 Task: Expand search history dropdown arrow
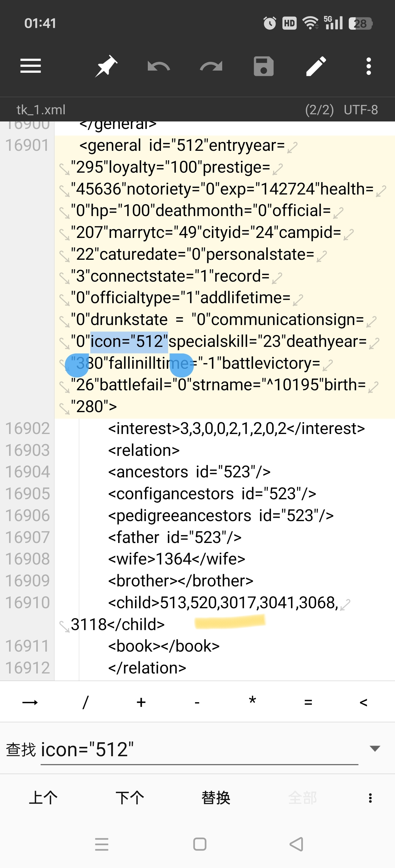coord(375,748)
